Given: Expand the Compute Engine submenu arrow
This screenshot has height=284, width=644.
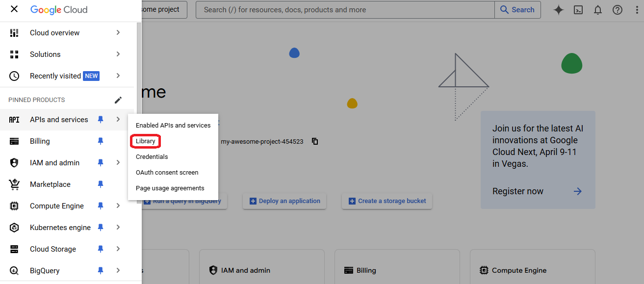Looking at the screenshot, I should coord(118,206).
